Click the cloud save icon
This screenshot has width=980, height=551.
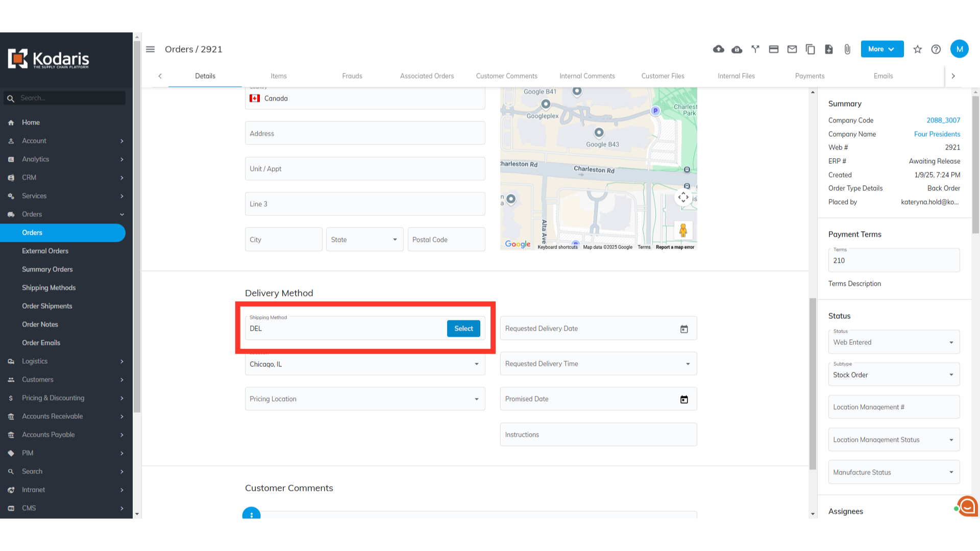pos(737,49)
